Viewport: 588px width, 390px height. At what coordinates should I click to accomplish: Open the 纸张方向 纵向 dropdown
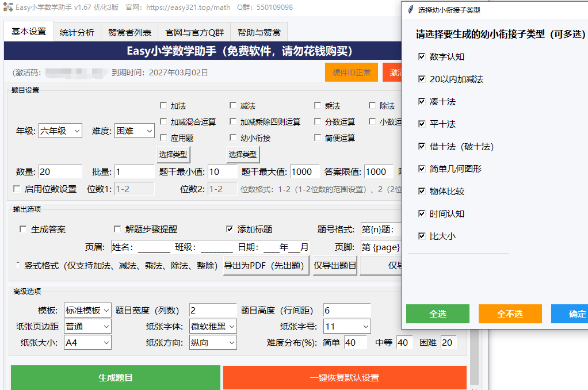point(213,342)
